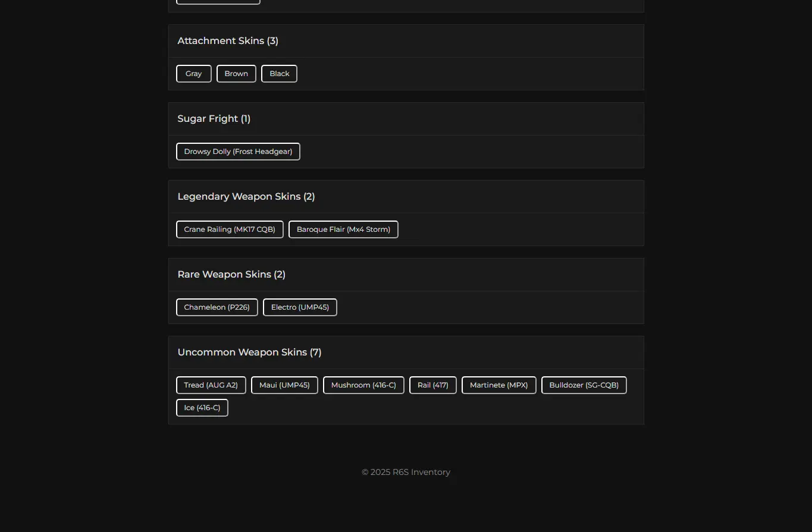The height and width of the screenshot is (532, 812).
Task: Click the Gray attachment skin tag
Action: pyautogui.click(x=194, y=74)
